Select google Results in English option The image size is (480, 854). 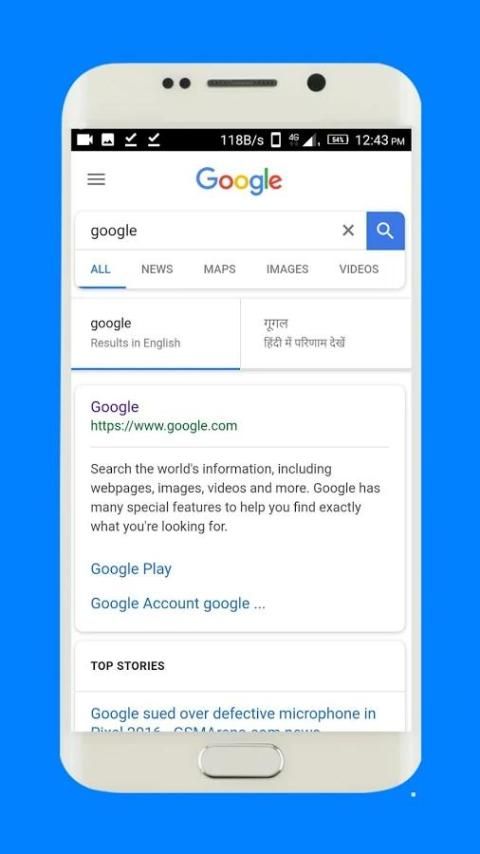pyautogui.click(x=155, y=333)
